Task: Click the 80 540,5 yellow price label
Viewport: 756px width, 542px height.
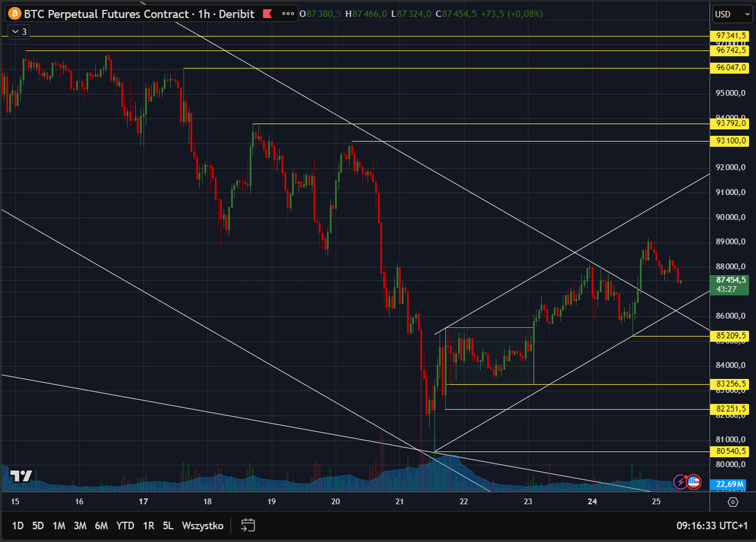Action: pyautogui.click(x=728, y=451)
